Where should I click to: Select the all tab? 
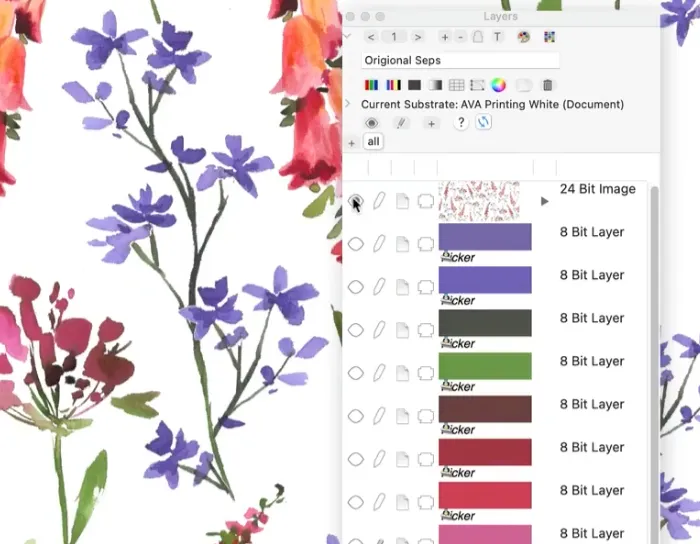tap(373, 142)
